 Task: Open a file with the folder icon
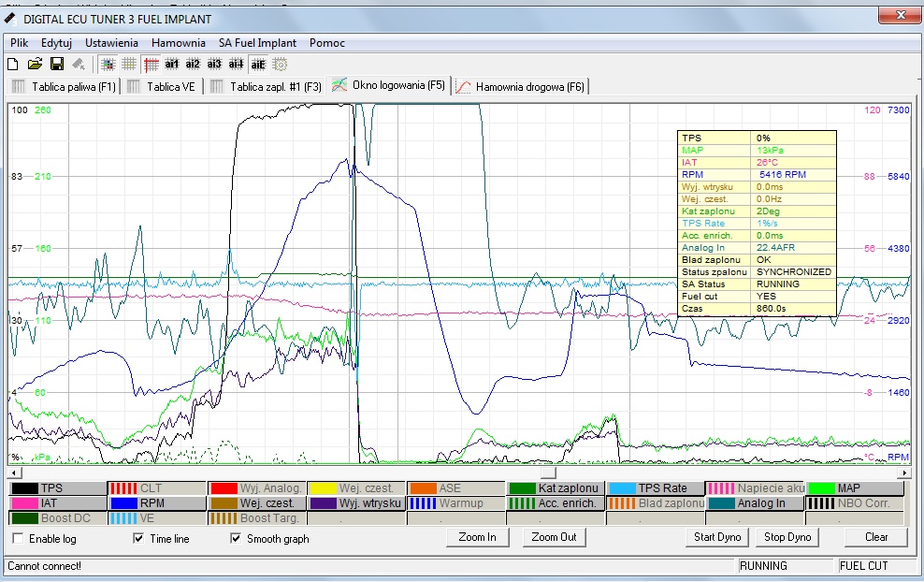tap(35, 65)
